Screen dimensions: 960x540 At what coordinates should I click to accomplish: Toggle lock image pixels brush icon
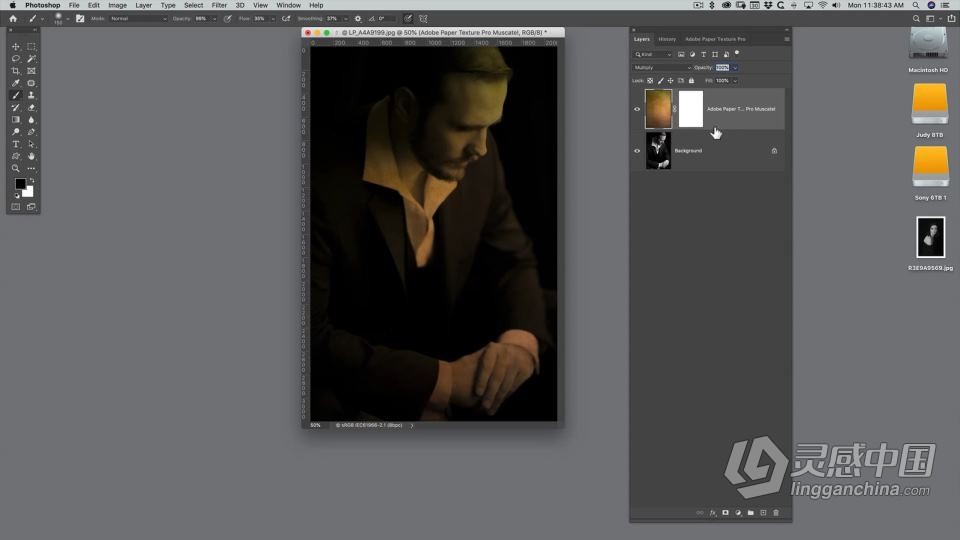tap(661, 81)
